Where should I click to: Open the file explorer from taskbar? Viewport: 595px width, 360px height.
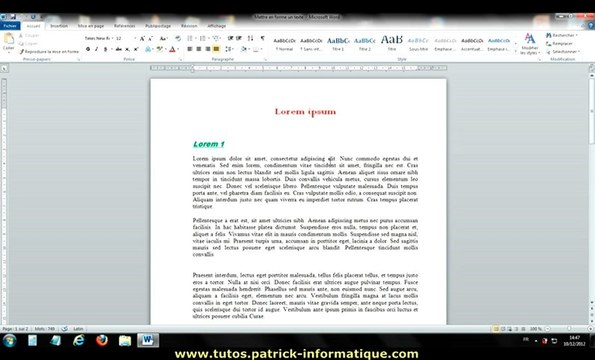click(125, 341)
